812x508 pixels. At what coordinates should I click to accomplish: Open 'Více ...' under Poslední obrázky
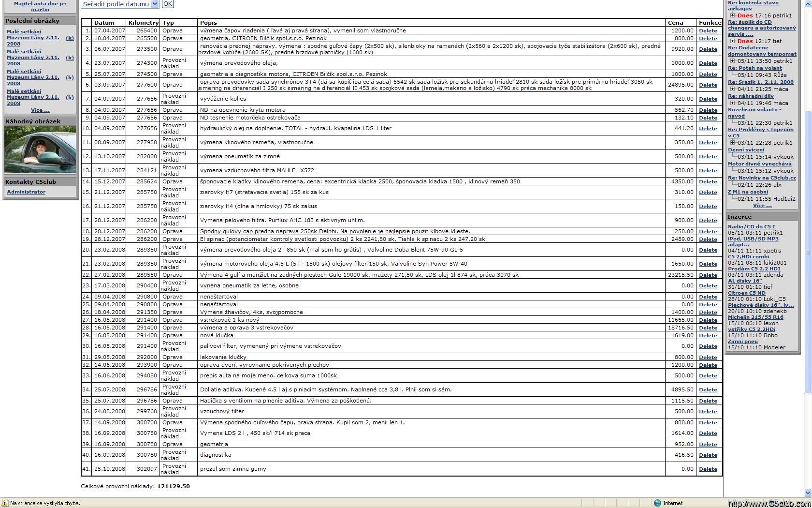click(40, 110)
